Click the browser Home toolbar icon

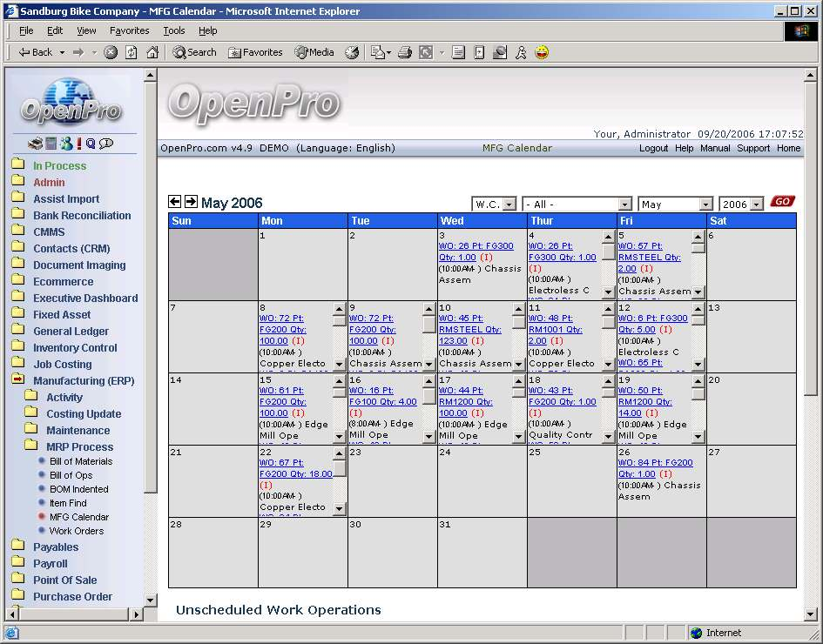(x=152, y=52)
